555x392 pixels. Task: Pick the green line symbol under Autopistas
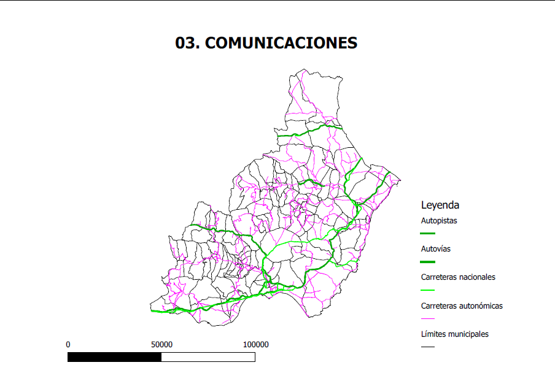[x=427, y=234]
